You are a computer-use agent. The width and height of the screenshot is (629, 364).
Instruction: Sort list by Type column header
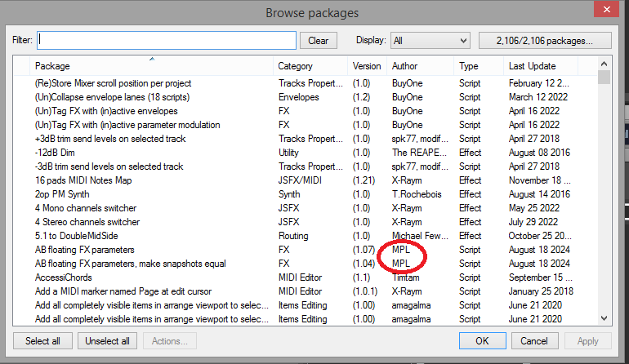coord(479,66)
